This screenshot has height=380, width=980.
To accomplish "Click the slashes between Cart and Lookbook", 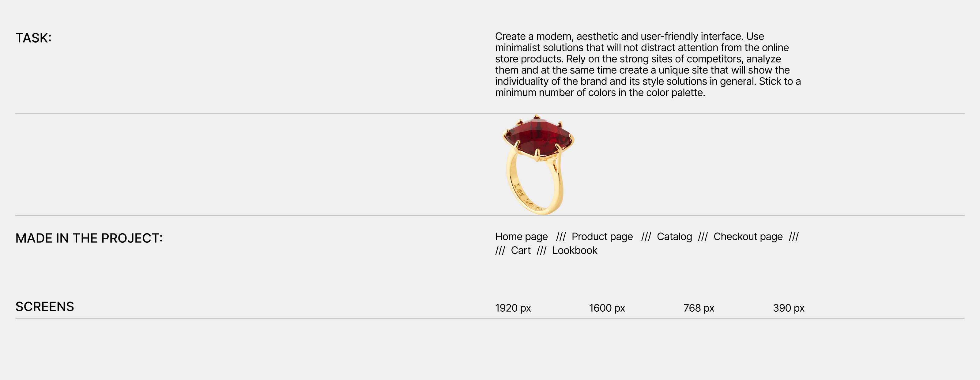I will (541, 251).
